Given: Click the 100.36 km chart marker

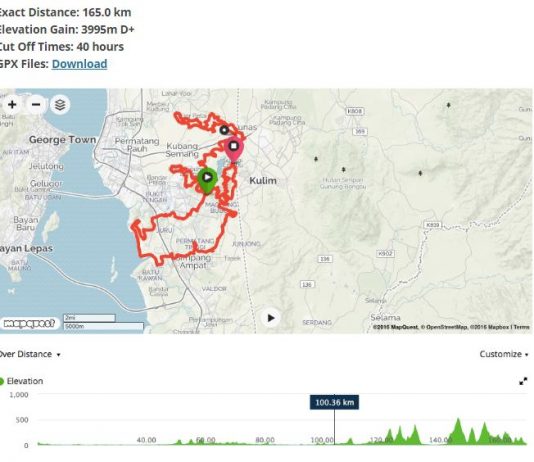Looking at the screenshot, I should 334,402.
